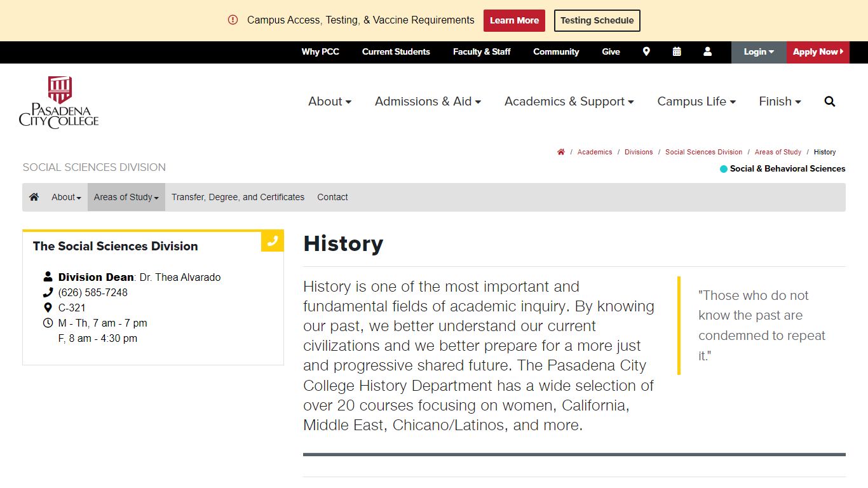Image resolution: width=868 pixels, height=488 pixels.
Task: Follow the Divisions breadcrumb link
Action: point(639,152)
